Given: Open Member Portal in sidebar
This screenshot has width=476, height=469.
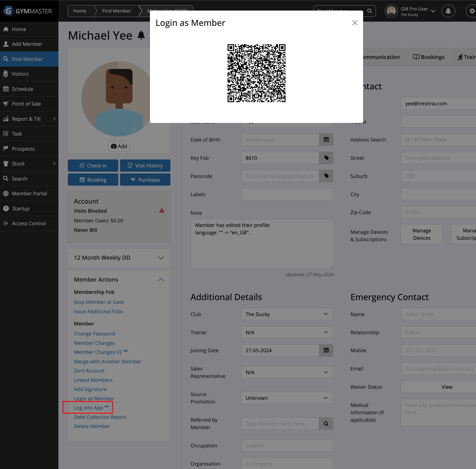Looking at the screenshot, I should click(x=29, y=194).
